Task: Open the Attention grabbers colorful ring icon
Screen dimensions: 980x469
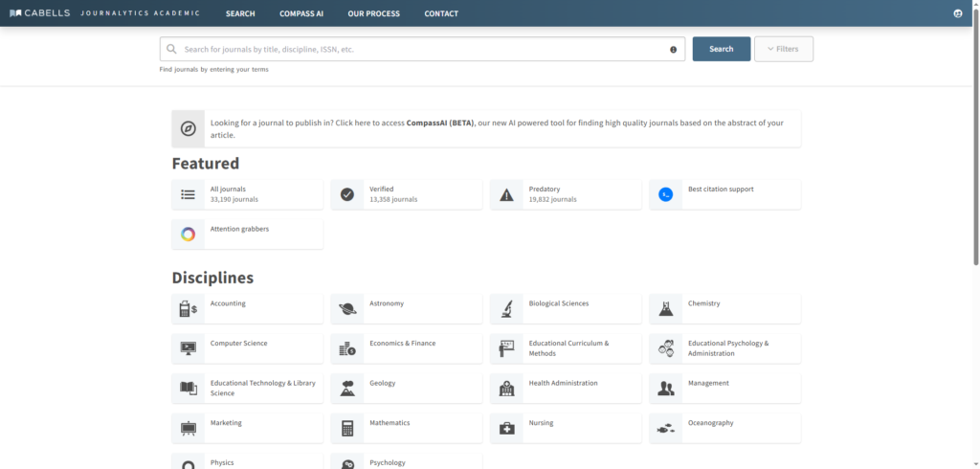Action: (189, 234)
